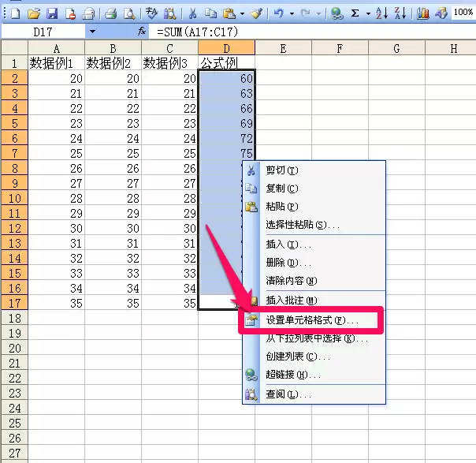
Task: Open the Undo history dropdown arrow
Action: (x=292, y=13)
